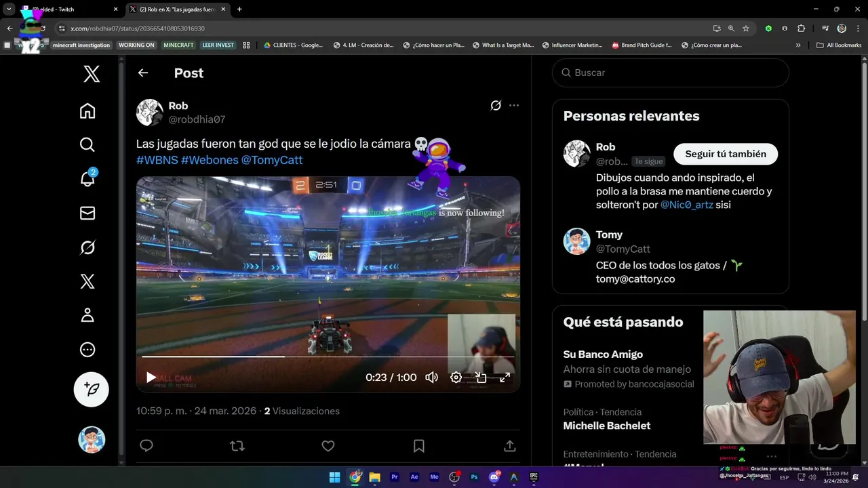Click Grok explain icon on Rob's post
This screenshot has width=868, height=488.
pyautogui.click(x=496, y=105)
